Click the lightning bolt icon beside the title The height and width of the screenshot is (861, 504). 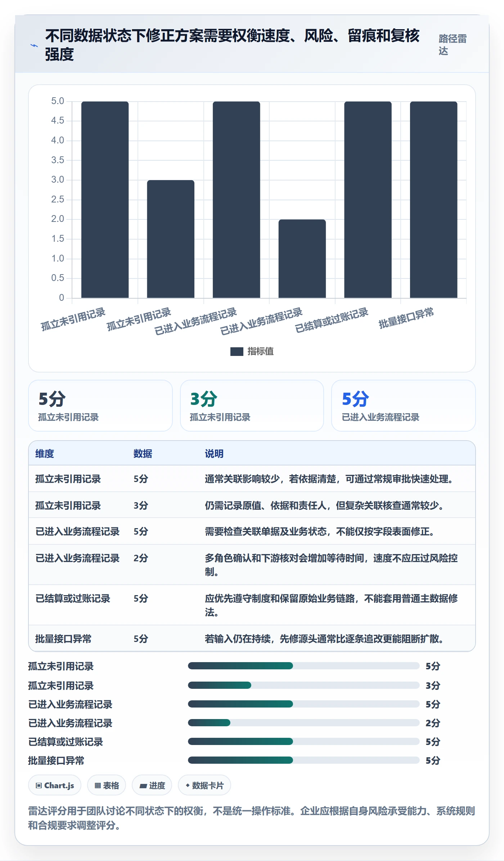(x=34, y=46)
